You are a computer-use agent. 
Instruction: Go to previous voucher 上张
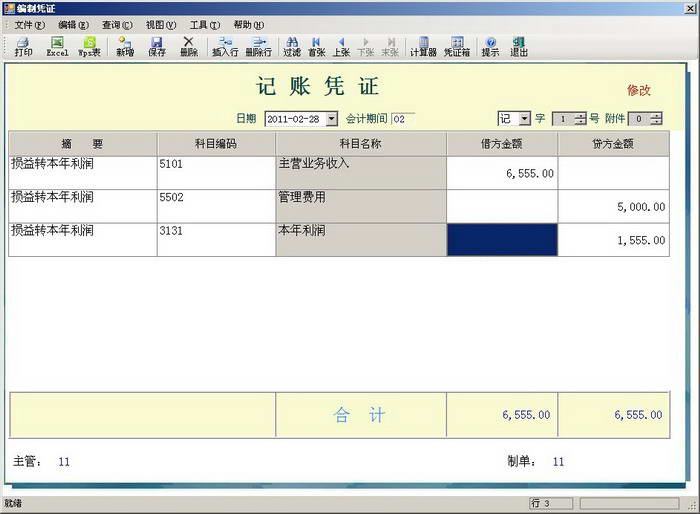tap(341, 46)
